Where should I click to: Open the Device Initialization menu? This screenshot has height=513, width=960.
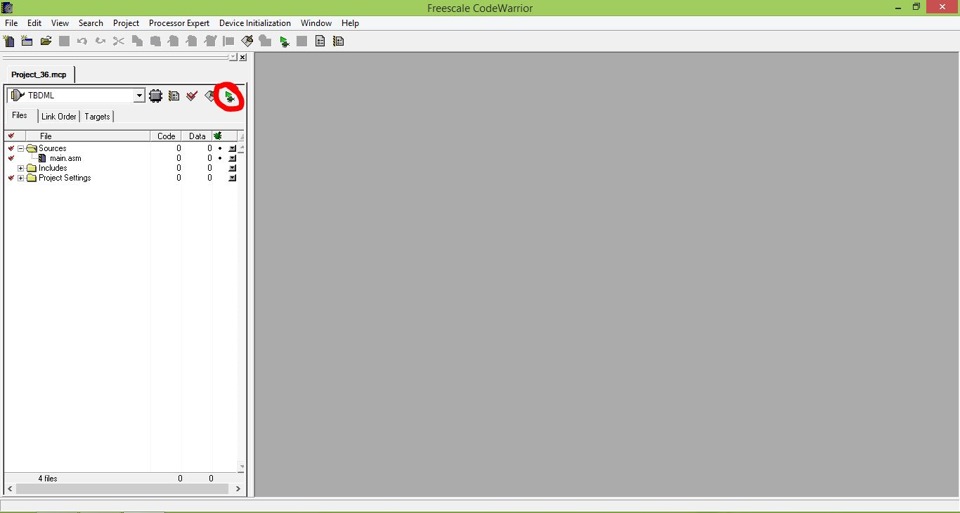(255, 23)
